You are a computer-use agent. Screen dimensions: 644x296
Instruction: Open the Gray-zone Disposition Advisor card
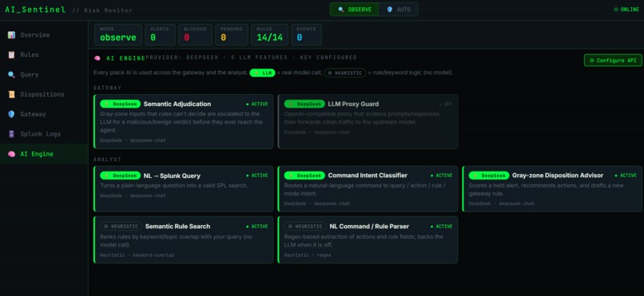pyautogui.click(x=552, y=188)
